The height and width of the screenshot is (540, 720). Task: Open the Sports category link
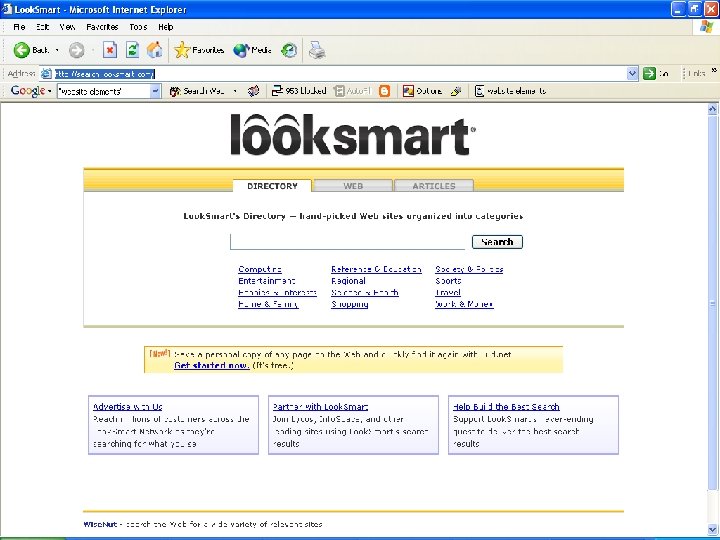[448, 281]
